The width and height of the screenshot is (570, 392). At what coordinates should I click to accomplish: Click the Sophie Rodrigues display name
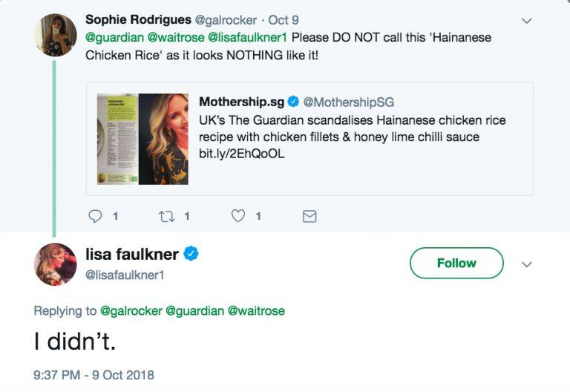coord(138,19)
